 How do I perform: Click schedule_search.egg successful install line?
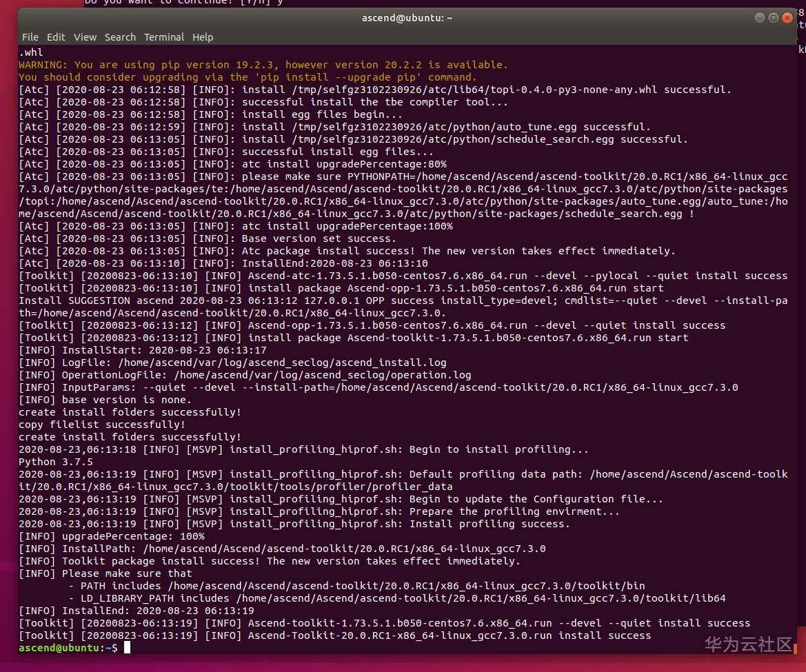(353, 139)
